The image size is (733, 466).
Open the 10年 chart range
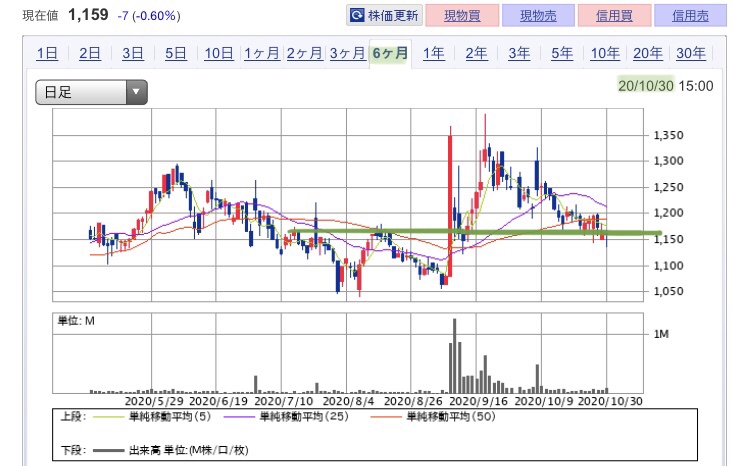pos(605,53)
